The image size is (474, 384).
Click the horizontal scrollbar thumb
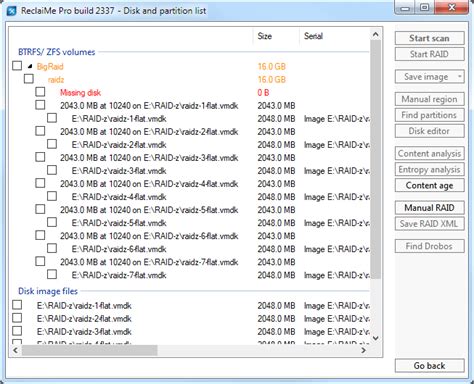(x=89, y=350)
